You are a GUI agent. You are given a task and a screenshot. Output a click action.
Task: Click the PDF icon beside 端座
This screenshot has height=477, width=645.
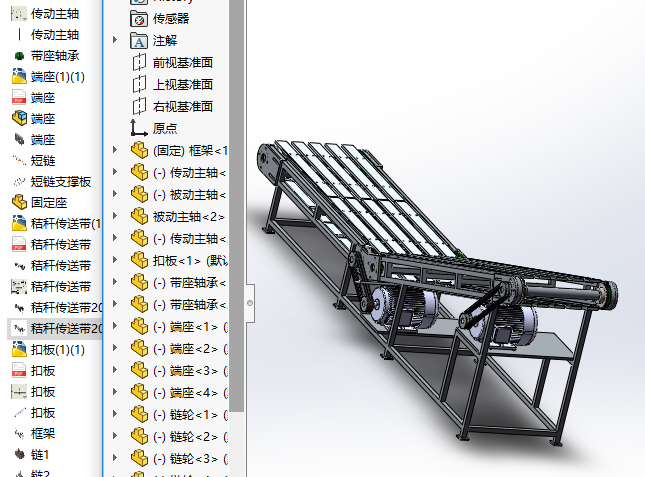click(x=19, y=97)
